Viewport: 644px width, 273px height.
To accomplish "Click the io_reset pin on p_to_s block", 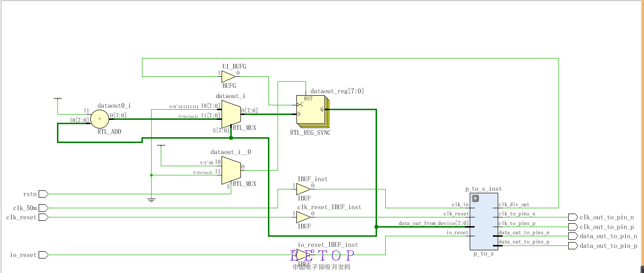I will coord(458,232).
